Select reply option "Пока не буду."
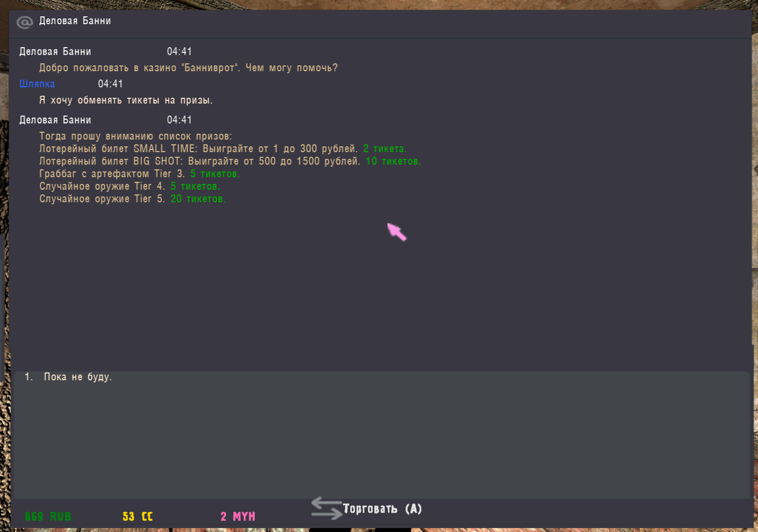 point(78,377)
